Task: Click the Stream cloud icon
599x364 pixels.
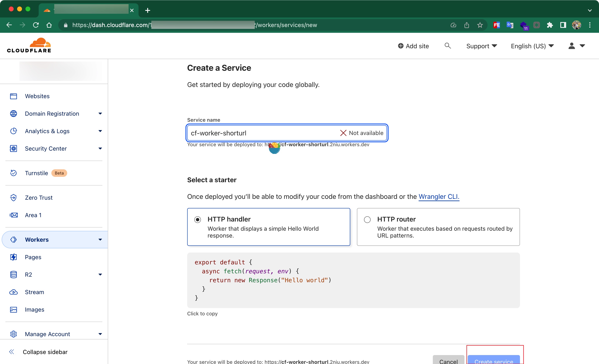Action: [x=13, y=292]
